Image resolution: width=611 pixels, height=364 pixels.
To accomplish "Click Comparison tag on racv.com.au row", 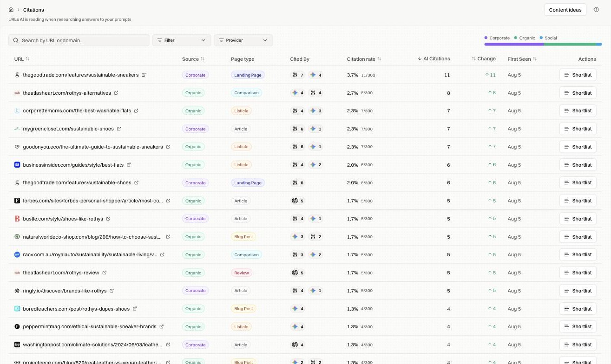I will click(x=246, y=254).
